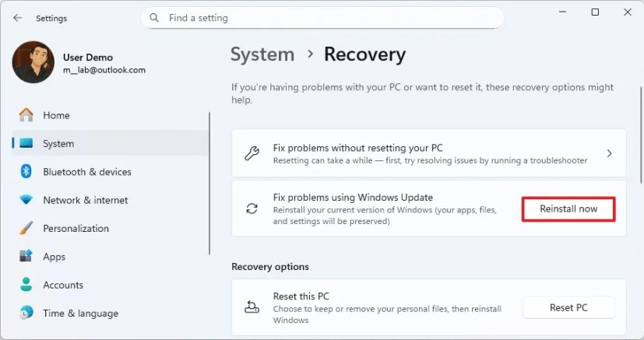Screen dimensions: 644x340
Task: Click the Home house icon
Action: (26, 115)
